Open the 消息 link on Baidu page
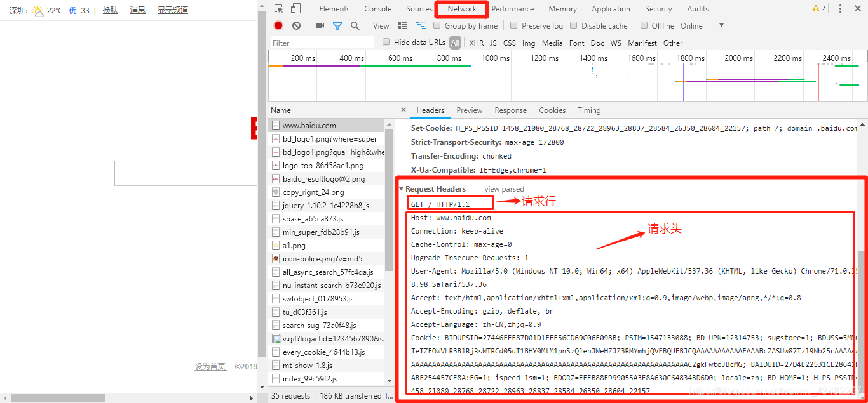Screen dimensions: 868x403 tap(138, 10)
